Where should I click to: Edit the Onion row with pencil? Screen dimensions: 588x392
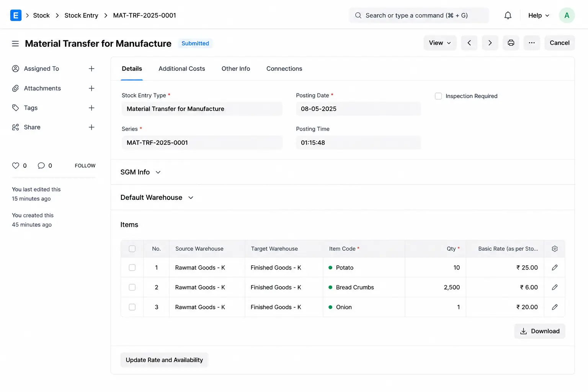pos(555,307)
